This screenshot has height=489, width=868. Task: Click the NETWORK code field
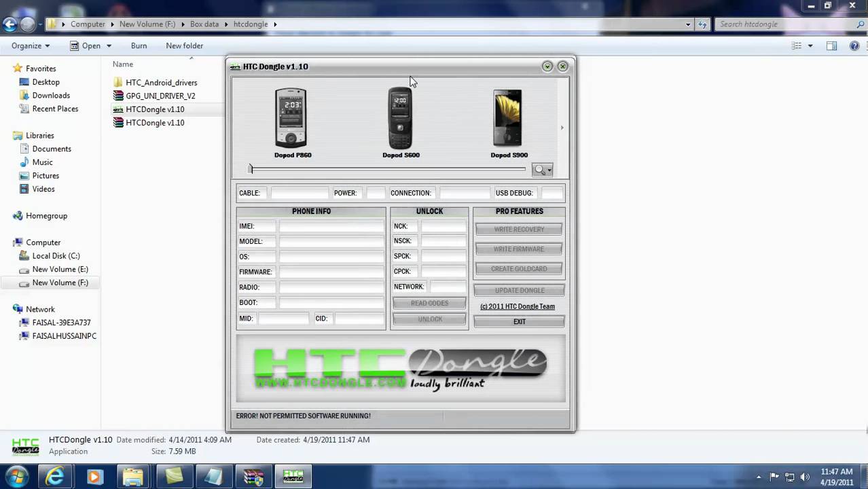[x=448, y=287]
